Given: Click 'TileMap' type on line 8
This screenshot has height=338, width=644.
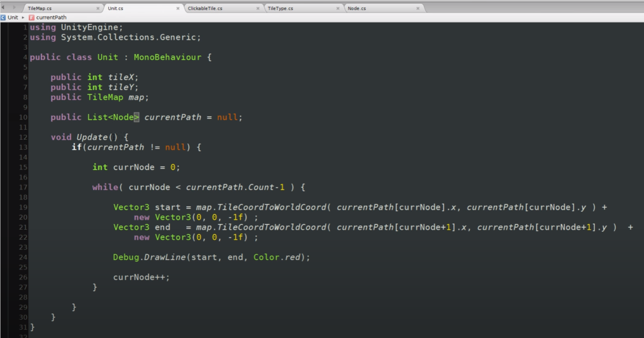Looking at the screenshot, I should click(x=105, y=97).
